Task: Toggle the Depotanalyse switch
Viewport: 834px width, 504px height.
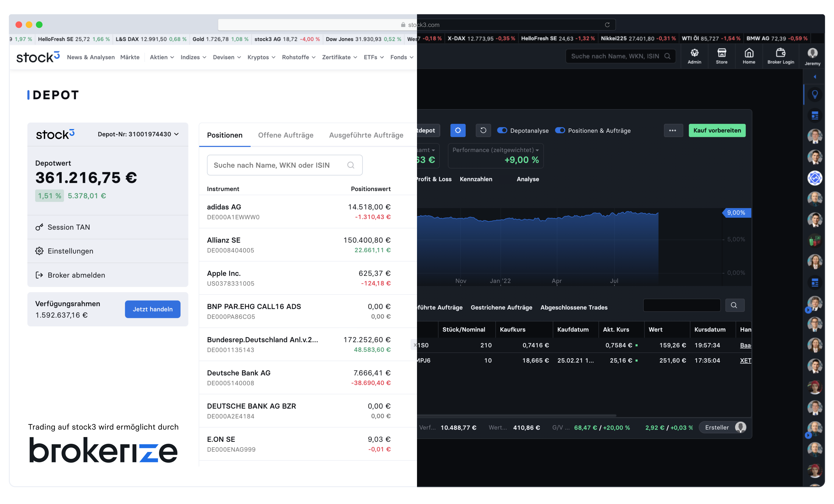Action: tap(502, 130)
